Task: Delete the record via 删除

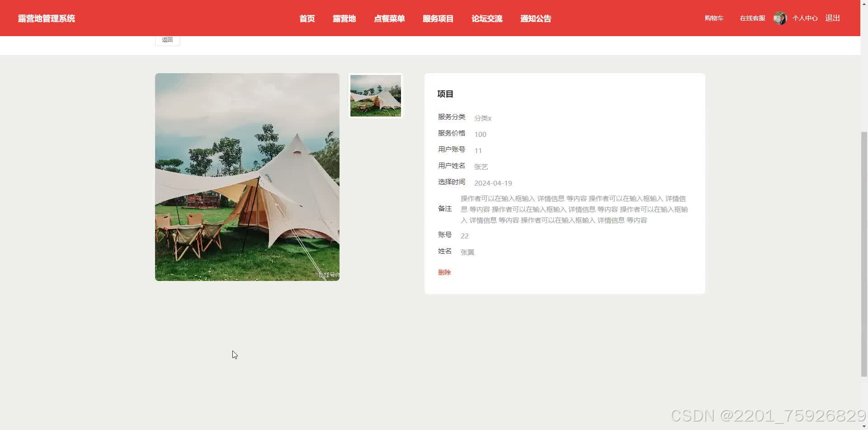Action: pyautogui.click(x=444, y=272)
